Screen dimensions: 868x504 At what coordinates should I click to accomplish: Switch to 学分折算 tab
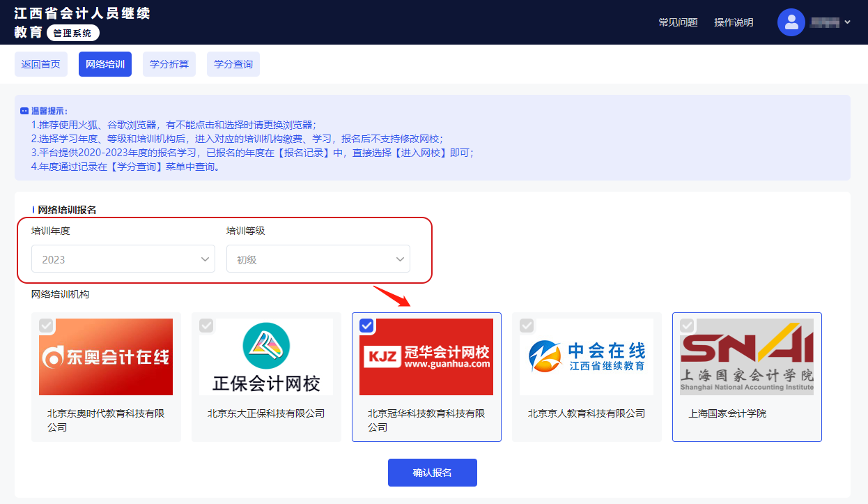[169, 64]
